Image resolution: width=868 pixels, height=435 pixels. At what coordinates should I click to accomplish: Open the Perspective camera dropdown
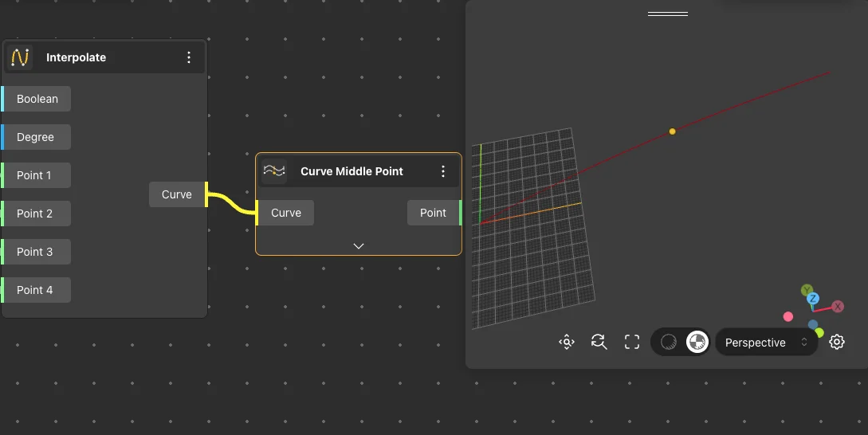(766, 343)
